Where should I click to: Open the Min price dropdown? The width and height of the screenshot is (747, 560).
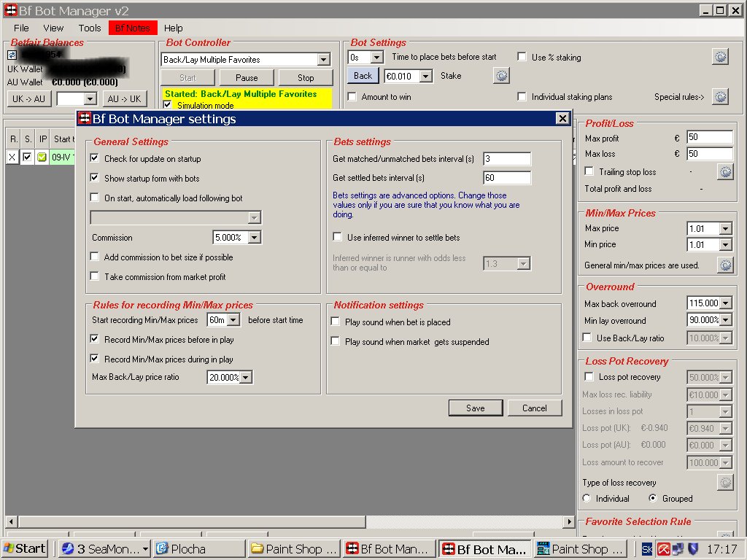pyautogui.click(x=725, y=245)
